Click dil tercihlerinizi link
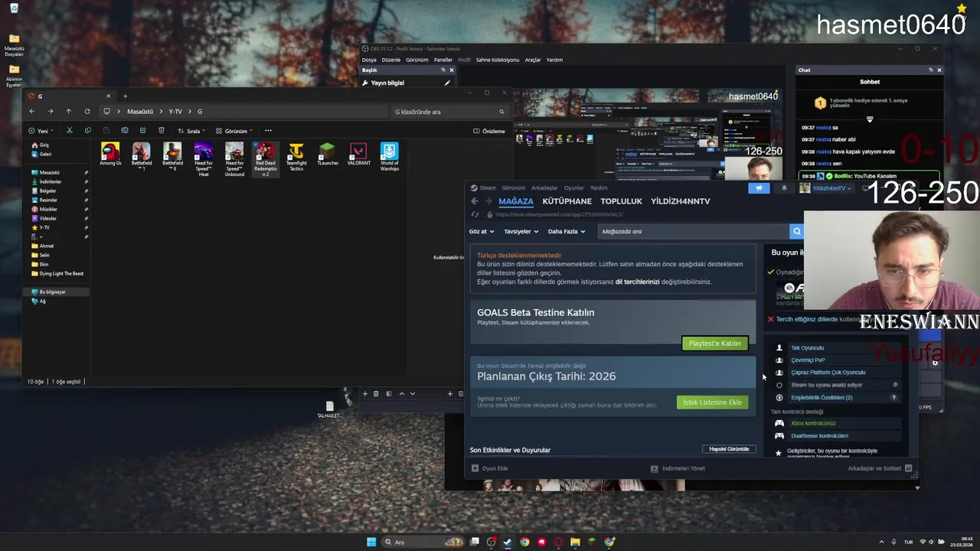This screenshot has width=980, height=551. pyautogui.click(x=637, y=282)
